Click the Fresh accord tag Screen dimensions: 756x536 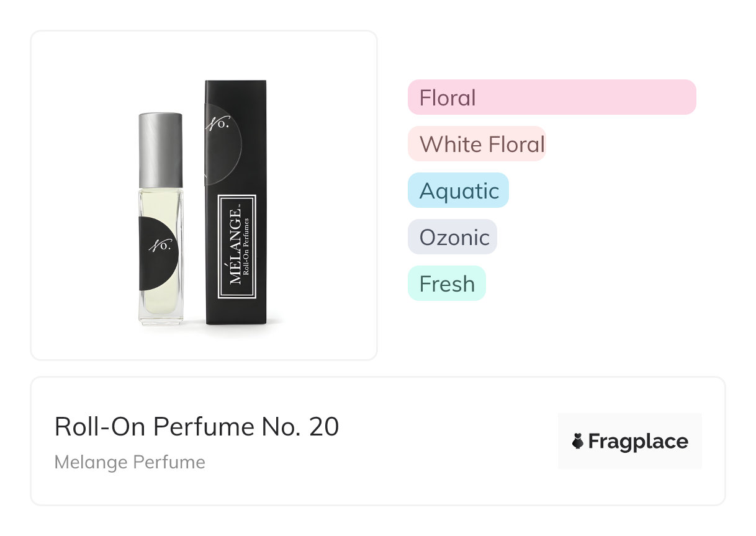(447, 284)
